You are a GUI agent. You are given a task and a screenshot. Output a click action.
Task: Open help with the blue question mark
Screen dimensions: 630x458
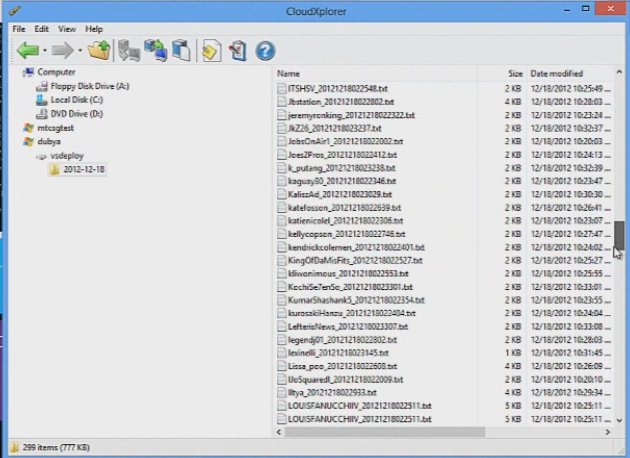(265, 51)
